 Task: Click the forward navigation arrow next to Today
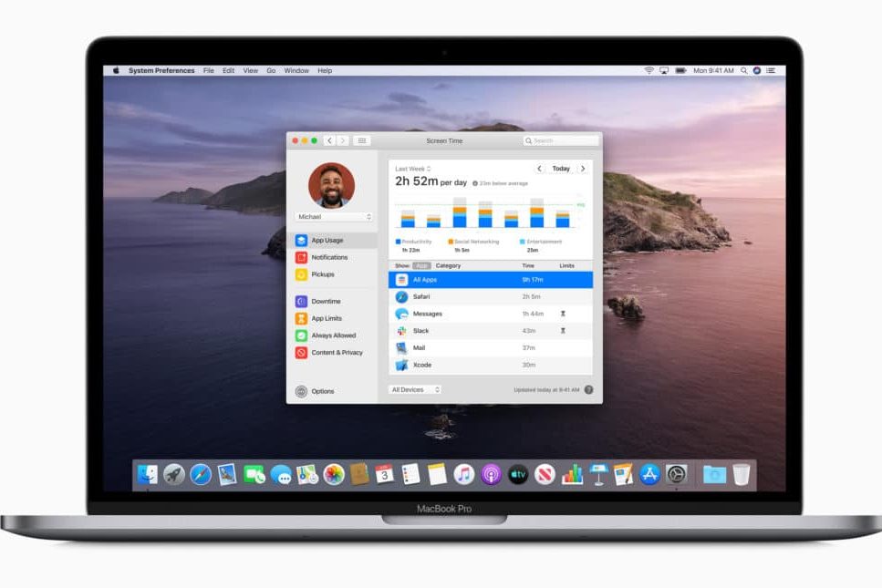(x=581, y=169)
